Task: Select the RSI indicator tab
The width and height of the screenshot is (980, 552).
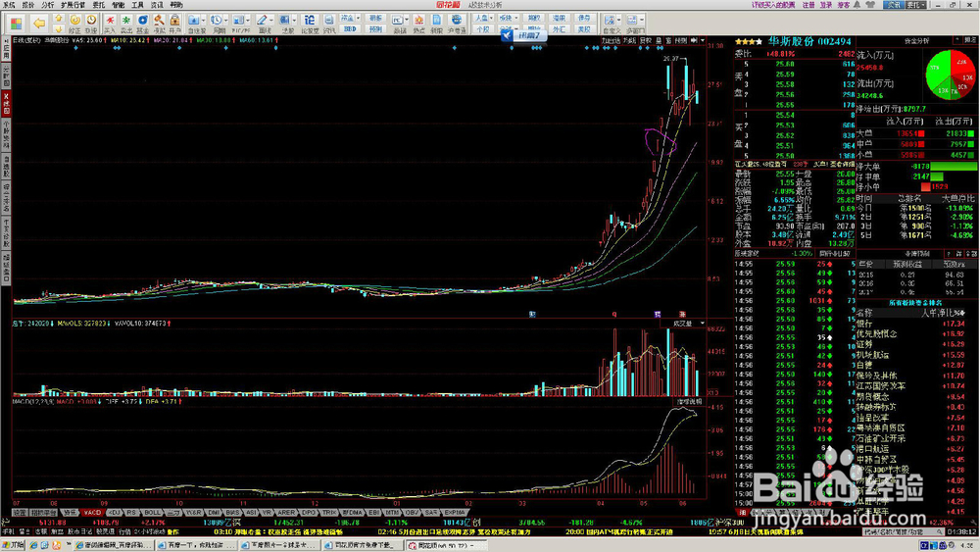Action: click(132, 512)
